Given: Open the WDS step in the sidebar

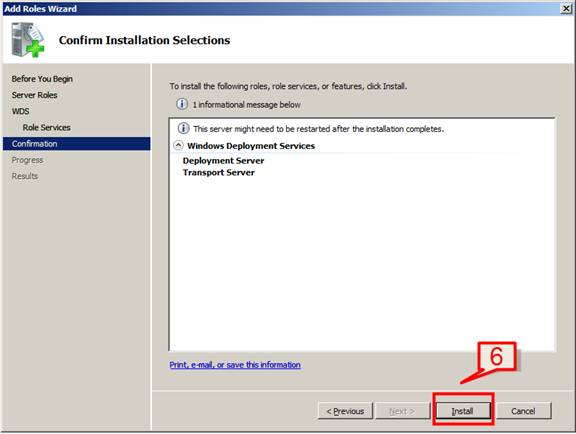Looking at the screenshot, I should point(21,111).
